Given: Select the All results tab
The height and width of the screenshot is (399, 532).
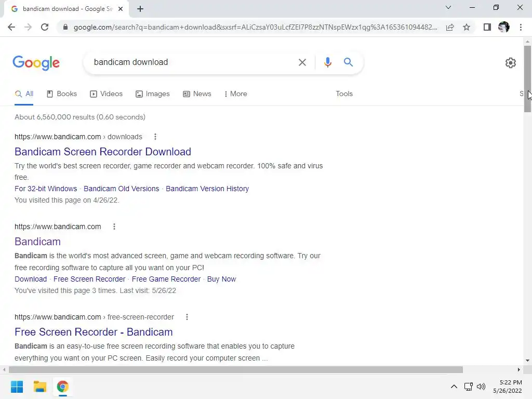Looking at the screenshot, I should [24, 94].
